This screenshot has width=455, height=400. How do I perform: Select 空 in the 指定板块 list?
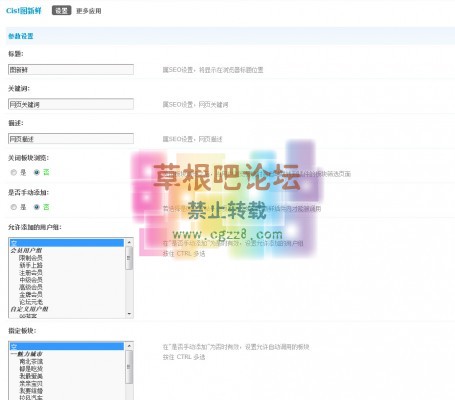click(67, 346)
